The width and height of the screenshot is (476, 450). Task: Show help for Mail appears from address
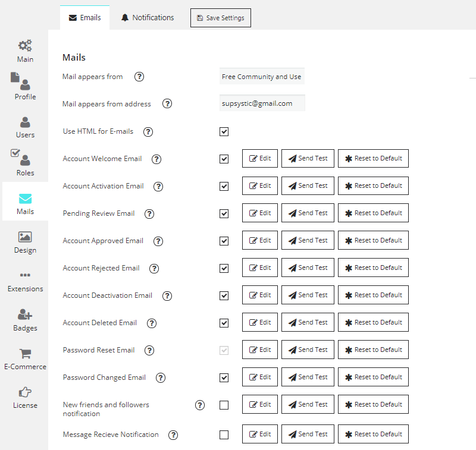167,103
